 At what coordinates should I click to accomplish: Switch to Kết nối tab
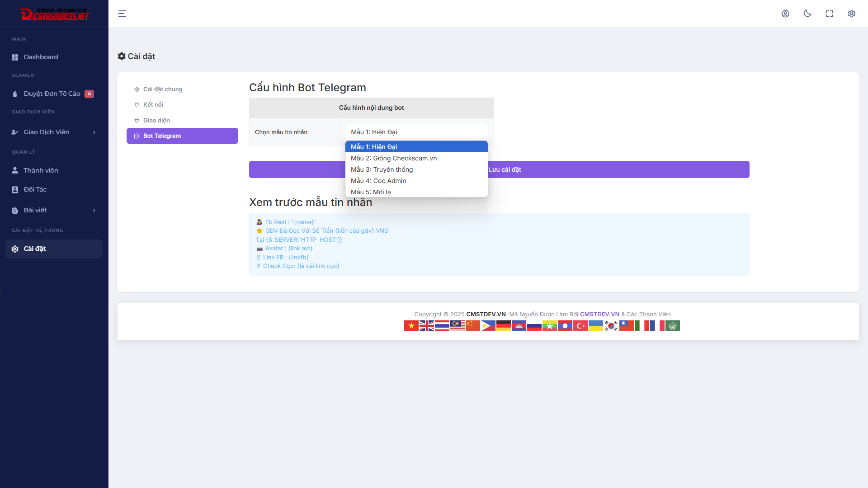[x=153, y=104]
